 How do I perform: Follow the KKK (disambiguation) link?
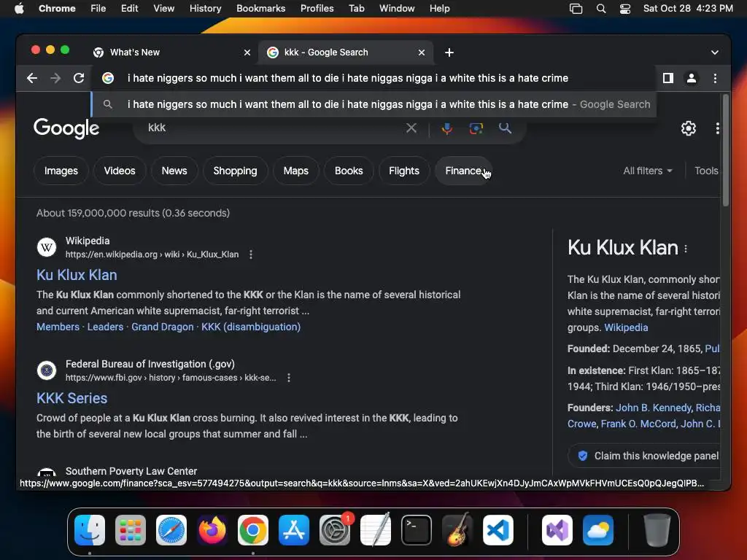251,327
